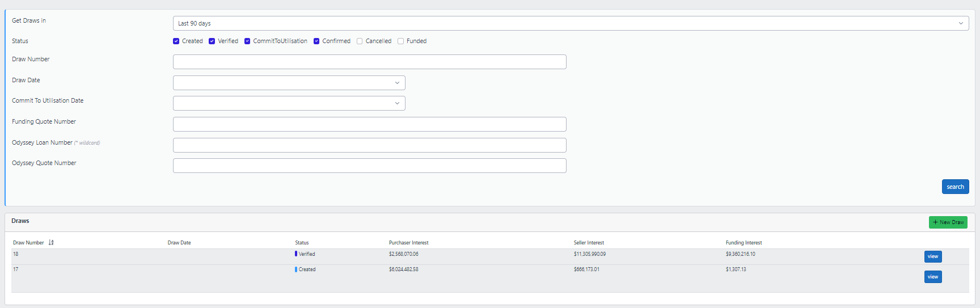Open the Commit To Utilisation Date dropdown

[x=289, y=103]
